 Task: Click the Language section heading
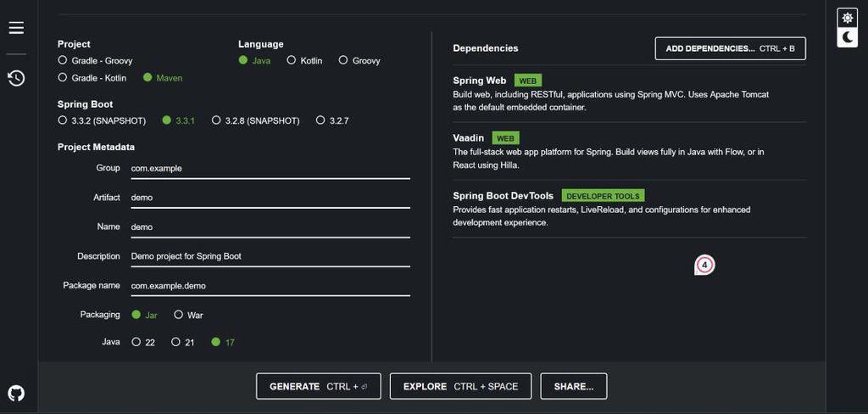click(261, 44)
